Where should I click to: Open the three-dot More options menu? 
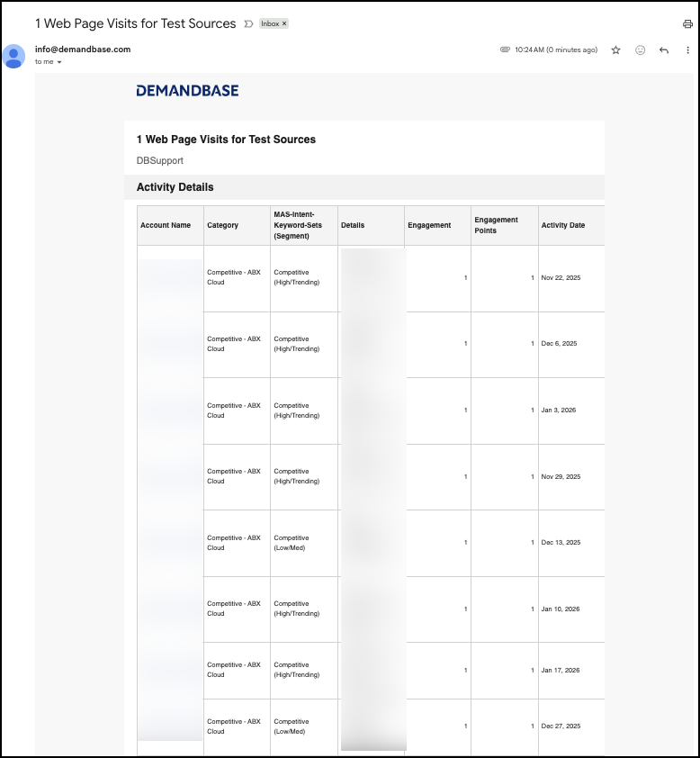[687, 50]
